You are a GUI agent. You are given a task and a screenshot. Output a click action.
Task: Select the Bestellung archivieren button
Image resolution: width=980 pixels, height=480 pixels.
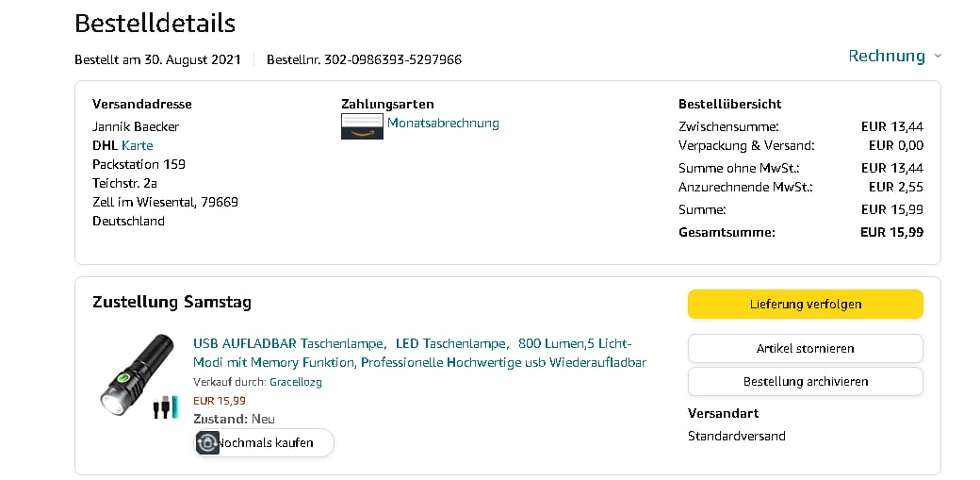805,381
